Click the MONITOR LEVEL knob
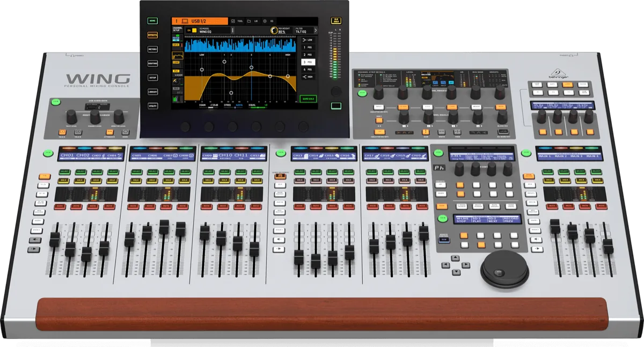This screenshot has width=644, height=347. (119, 117)
